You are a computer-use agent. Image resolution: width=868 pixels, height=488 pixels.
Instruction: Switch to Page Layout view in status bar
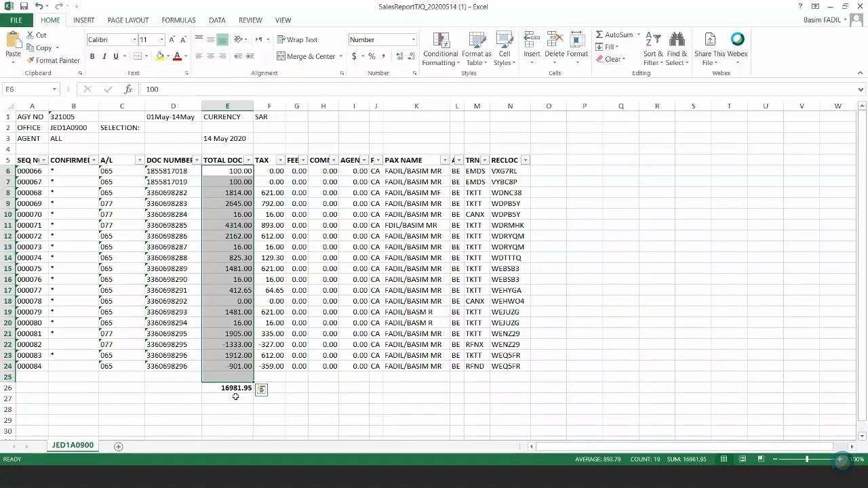[743, 459]
